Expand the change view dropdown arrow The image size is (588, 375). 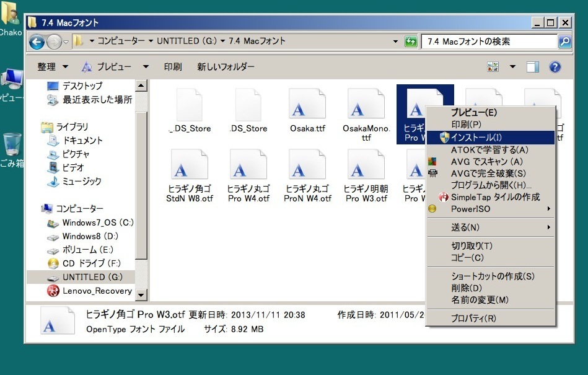pos(512,67)
